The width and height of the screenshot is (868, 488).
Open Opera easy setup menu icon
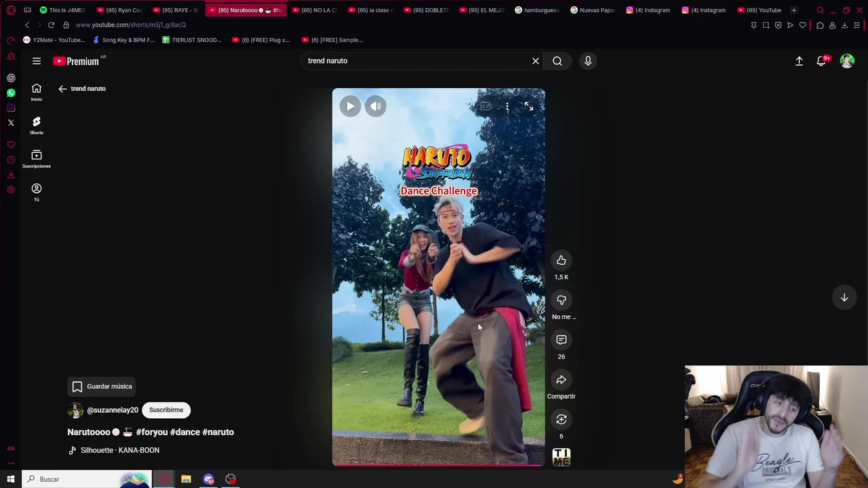coord(856,25)
